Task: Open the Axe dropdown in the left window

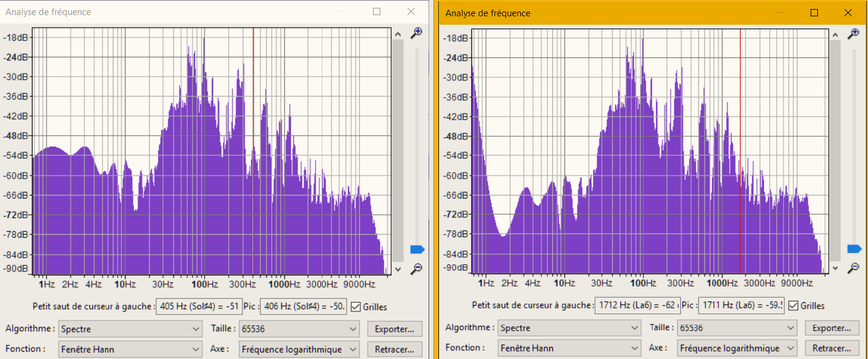Action: 299,349
